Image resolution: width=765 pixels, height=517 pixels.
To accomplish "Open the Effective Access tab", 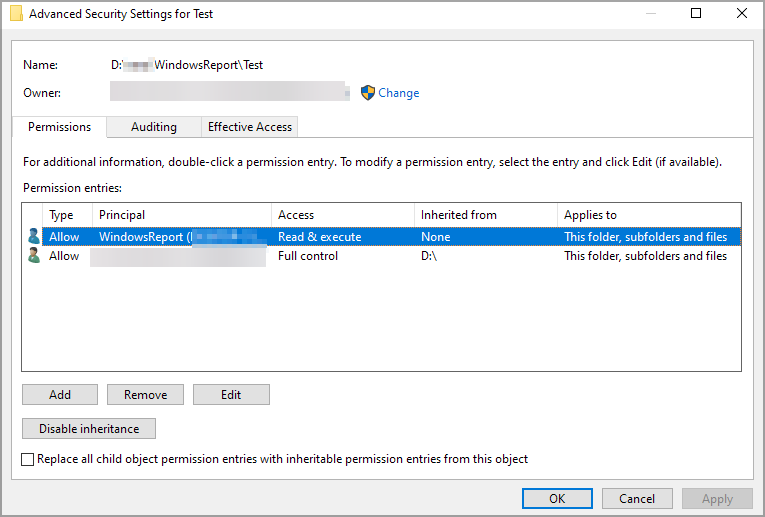I will (x=249, y=127).
